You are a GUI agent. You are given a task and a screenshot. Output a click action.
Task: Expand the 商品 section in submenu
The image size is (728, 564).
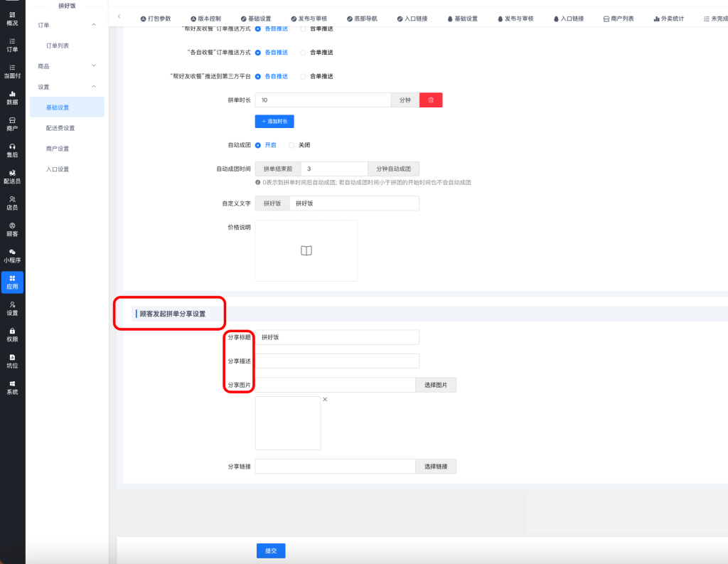coord(94,66)
